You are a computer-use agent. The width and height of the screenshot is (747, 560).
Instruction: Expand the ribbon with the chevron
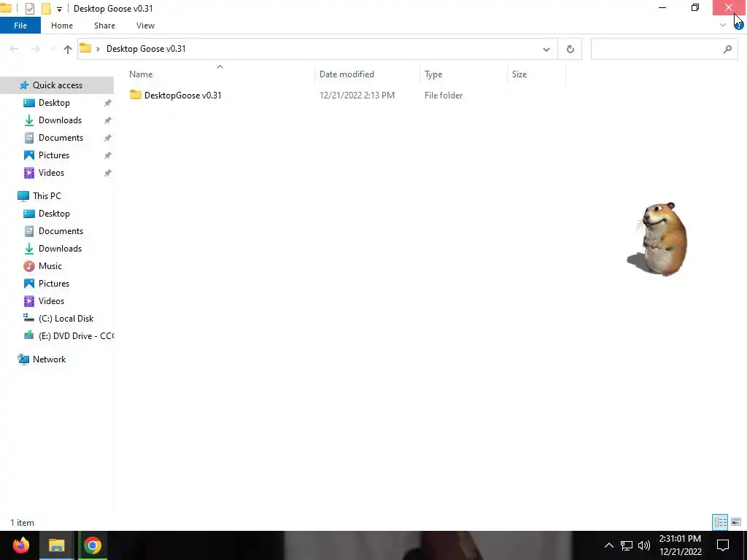coord(723,25)
